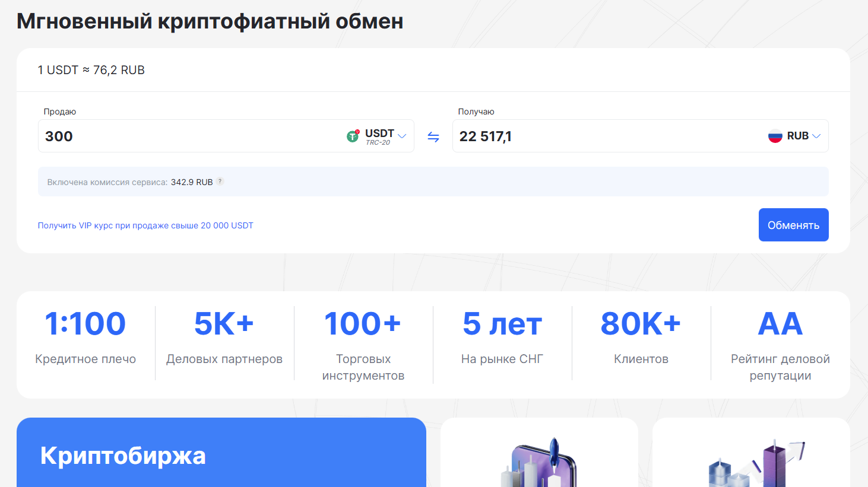The height and width of the screenshot is (487, 868).
Task: Select the 5K+ Деловых партнеров stat
Action: pyautogui.click(x=224, y=336)
